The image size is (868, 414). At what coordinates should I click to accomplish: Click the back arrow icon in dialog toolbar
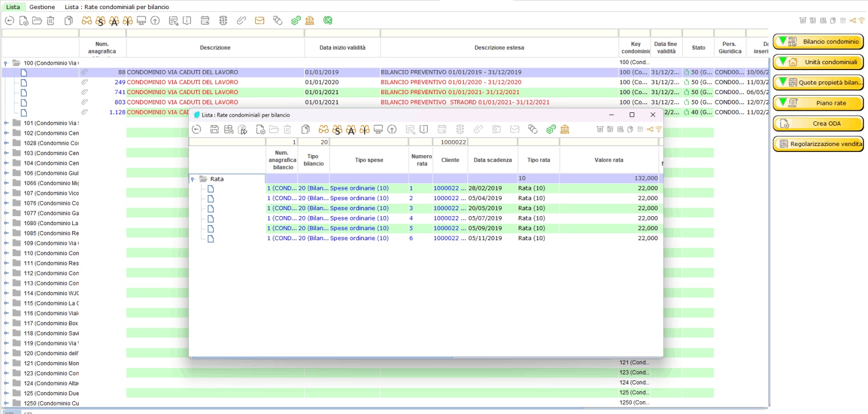196,129
